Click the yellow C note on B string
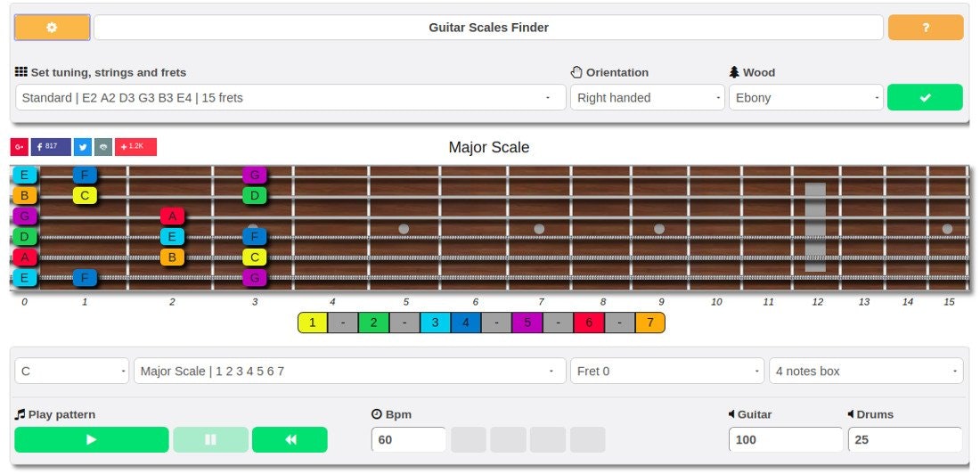Image resolution: width=980 pixels, height=474 pixels. pos(85,196)
